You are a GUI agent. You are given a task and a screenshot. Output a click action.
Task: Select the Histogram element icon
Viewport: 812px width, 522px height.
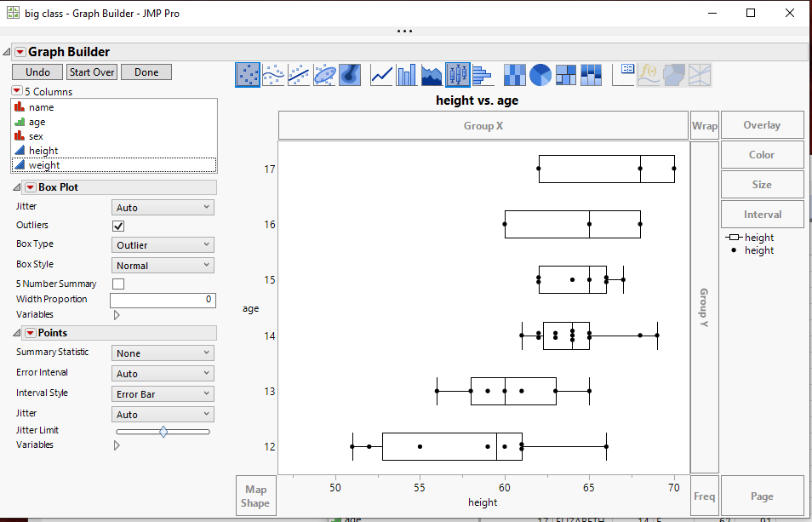(483, 75)
